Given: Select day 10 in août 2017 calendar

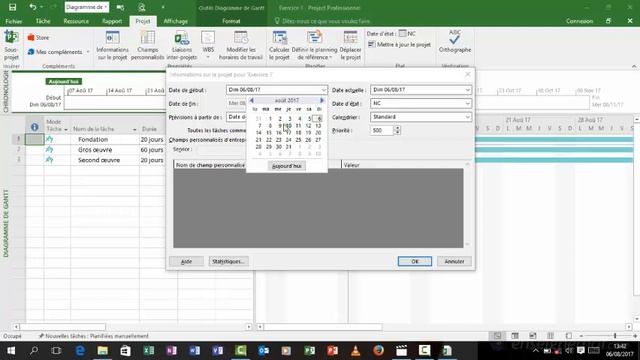Looking at the screenshot, I should tap(289, 126).
